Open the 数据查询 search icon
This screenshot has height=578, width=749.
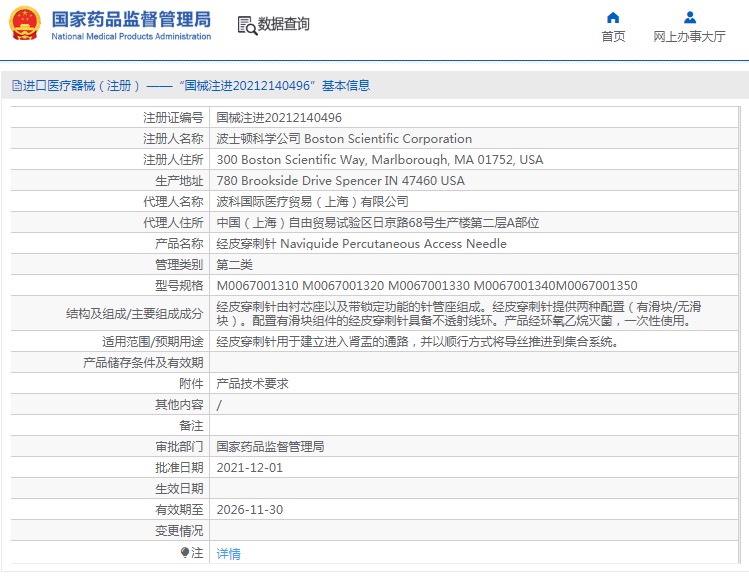(247, 25)
